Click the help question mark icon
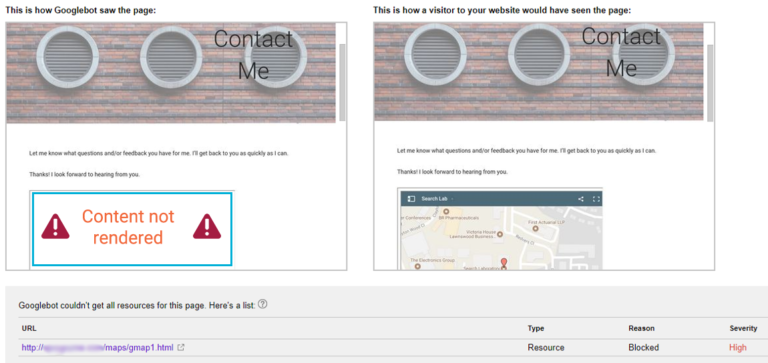Viewport: 768px width, 363px height. [263, 305]
